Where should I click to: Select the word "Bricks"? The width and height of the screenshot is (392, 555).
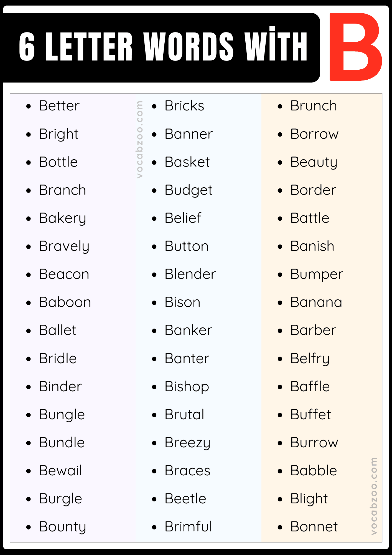pos(184,106)
